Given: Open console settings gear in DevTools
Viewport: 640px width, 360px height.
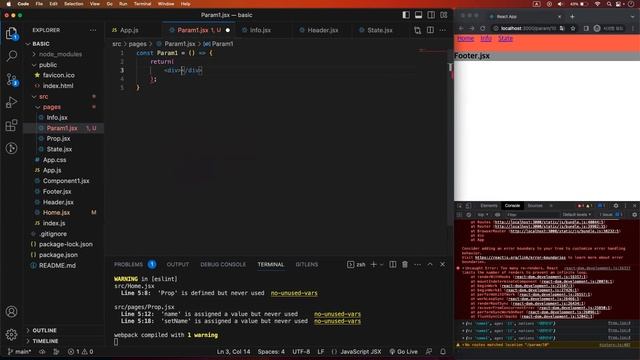Looking at the screenshot, I should coord(634,215).
